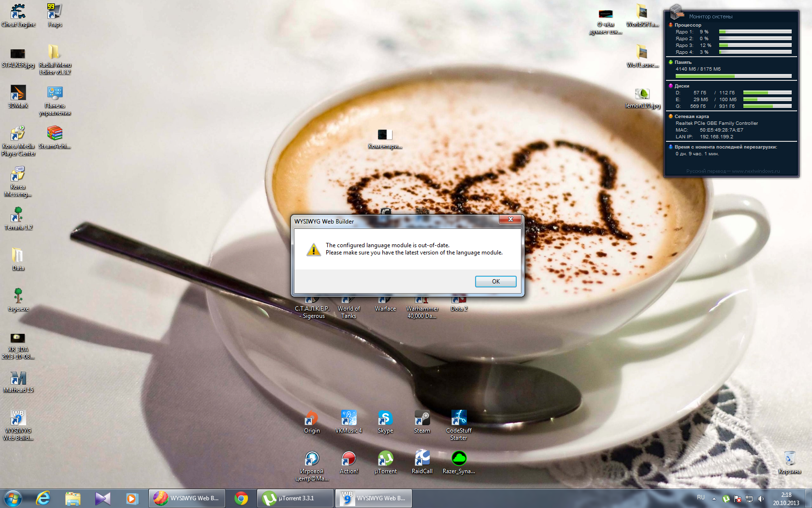This screenshot has width=812, height=508.
Task: Select tsge.exe desktop icon
Action: point(18,299)
